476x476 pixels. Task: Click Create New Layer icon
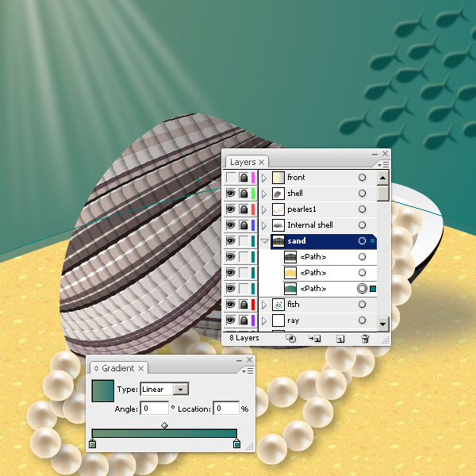click(x=340, y=339)
